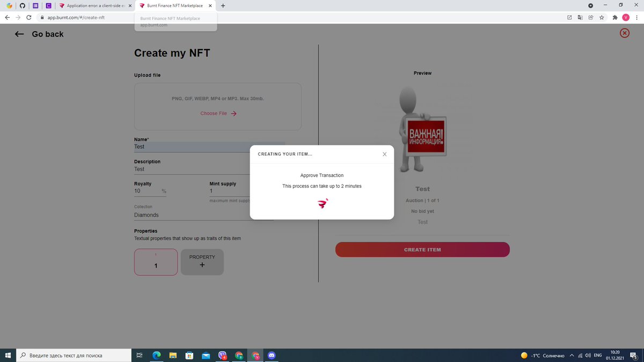Open the pinned purple list-icon tab
Viewport: 644px width, 362px height.
pos(35,5)
